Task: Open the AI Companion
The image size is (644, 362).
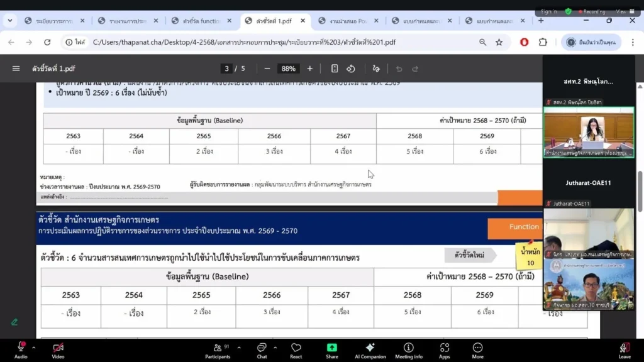Action: (370, 349)
